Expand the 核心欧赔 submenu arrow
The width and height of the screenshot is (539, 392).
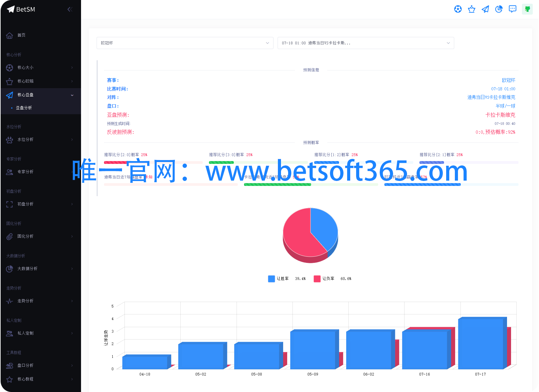tap(72, 81)
